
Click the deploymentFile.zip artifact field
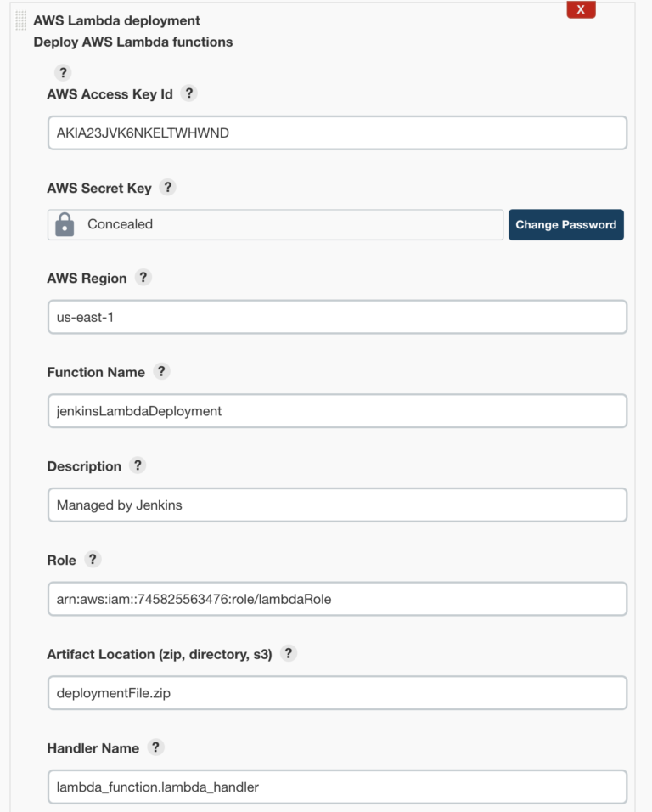coord(337,693)
